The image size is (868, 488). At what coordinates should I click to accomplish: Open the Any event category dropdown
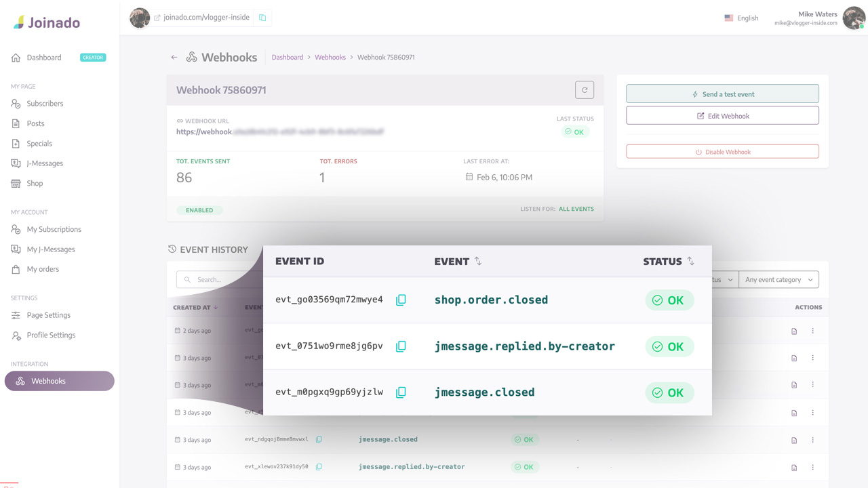(x=778, y=279)
